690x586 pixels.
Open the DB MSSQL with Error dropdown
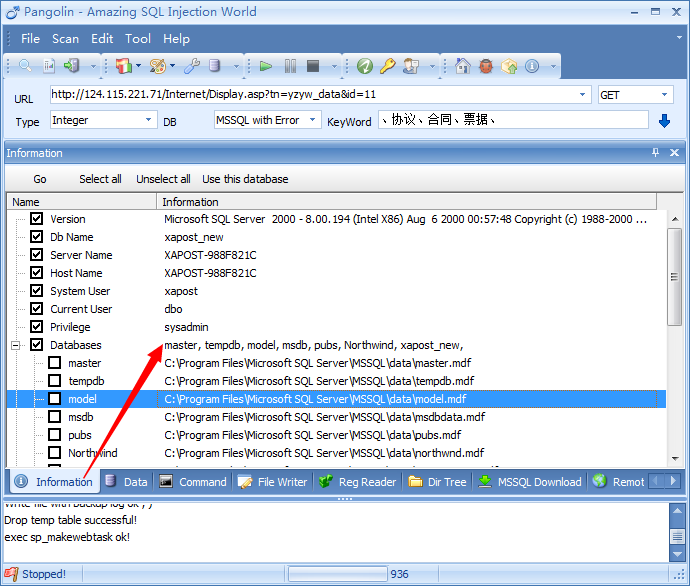click(x=312, y=120)
